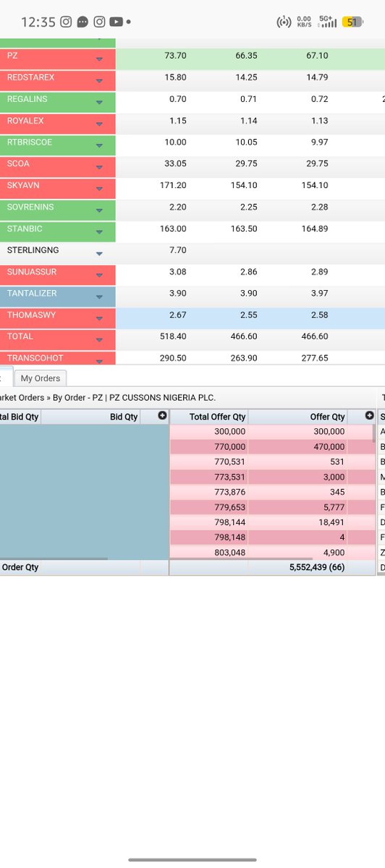Select the REGALINS symbol label
Viewport: 385px width, 868px height.
click(x=28, y=99)
